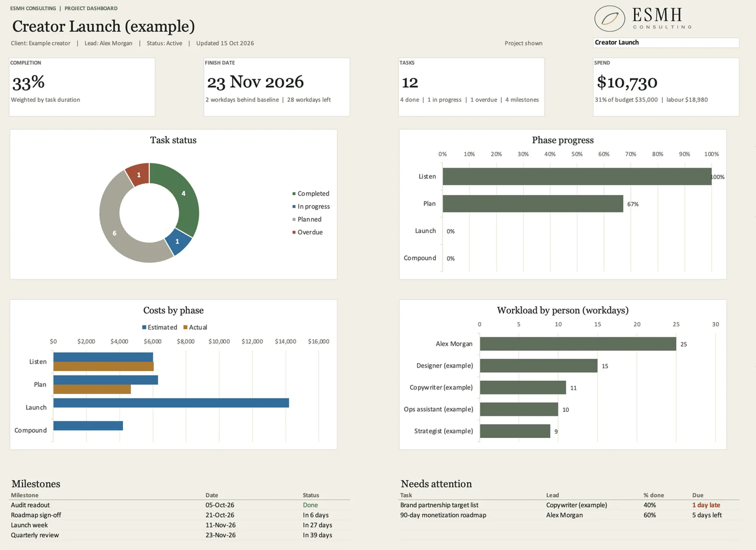Click the Workload by person chart title
Screen dimensions: 756x550
563,310
